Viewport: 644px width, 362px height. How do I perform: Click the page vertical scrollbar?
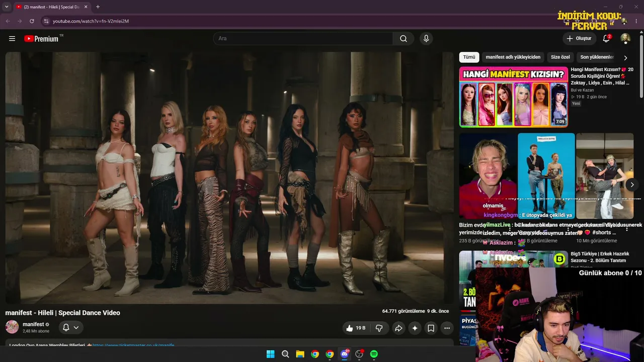coord(641,65)
